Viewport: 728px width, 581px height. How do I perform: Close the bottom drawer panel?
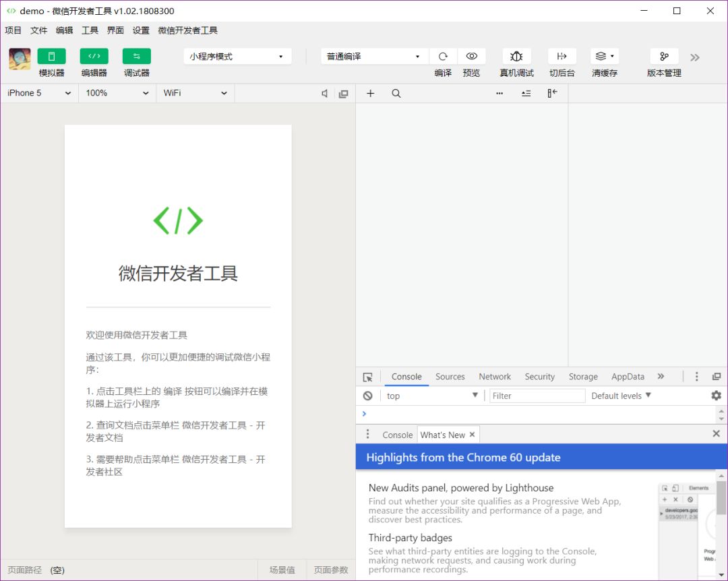click(716, 433)
